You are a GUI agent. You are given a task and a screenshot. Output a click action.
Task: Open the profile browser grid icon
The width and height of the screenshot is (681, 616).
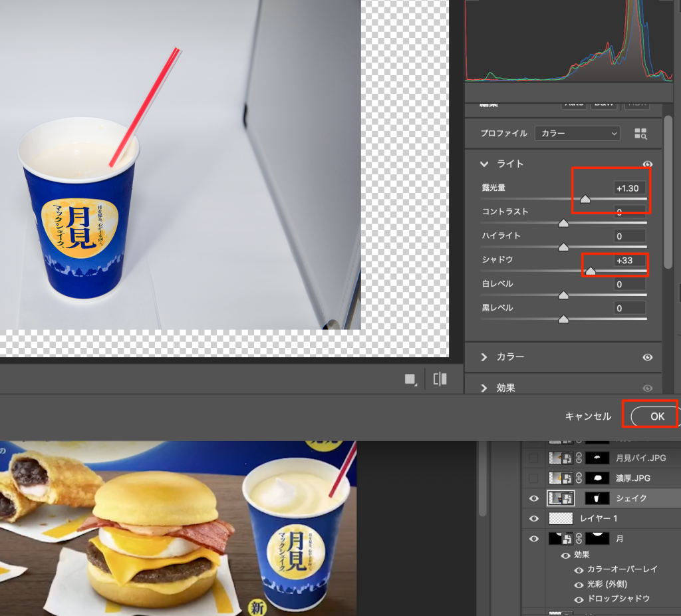click(x=640, y=134)
